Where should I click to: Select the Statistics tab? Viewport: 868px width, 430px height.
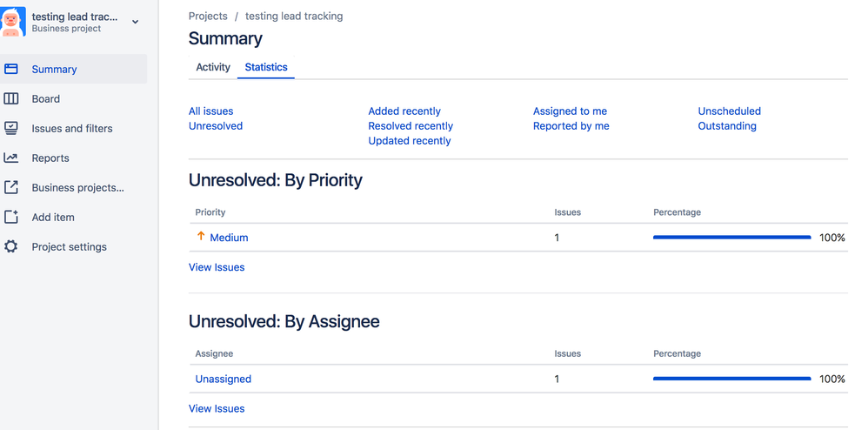(266, 67)
